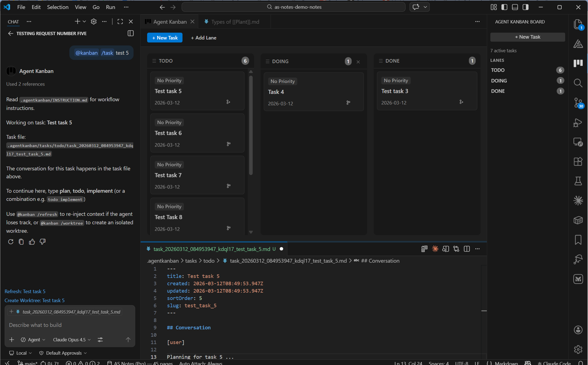Click the Create Worktree: Test task 5 link
The image size is (588, 365).
[35, 300]
